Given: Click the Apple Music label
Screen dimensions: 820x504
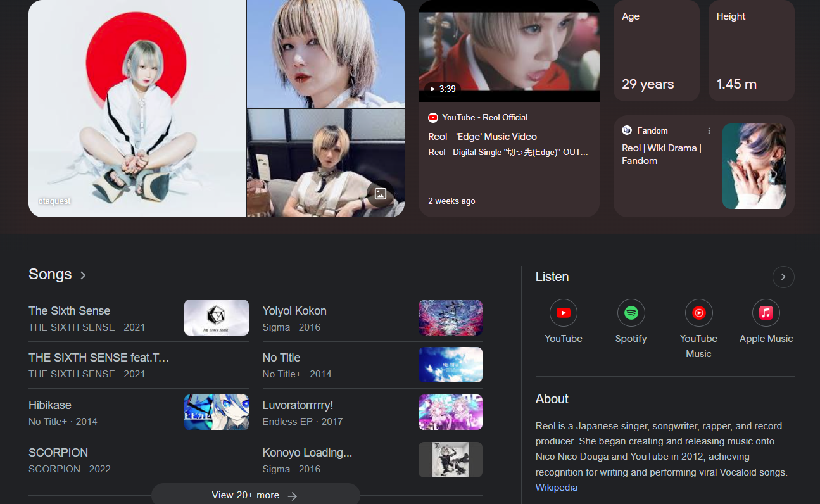Looking at the screenshot, I should coord(766,339).
